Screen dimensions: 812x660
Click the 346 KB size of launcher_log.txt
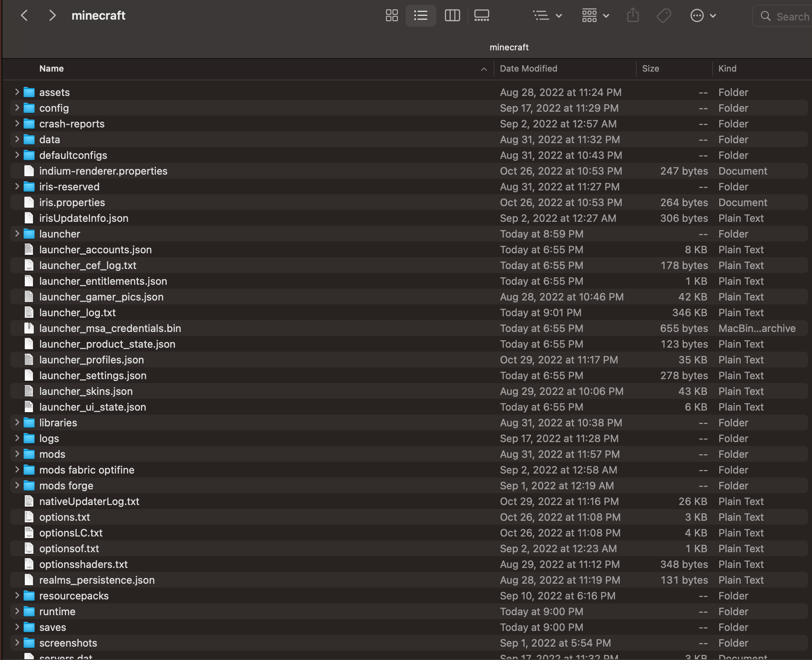point(690,313)
